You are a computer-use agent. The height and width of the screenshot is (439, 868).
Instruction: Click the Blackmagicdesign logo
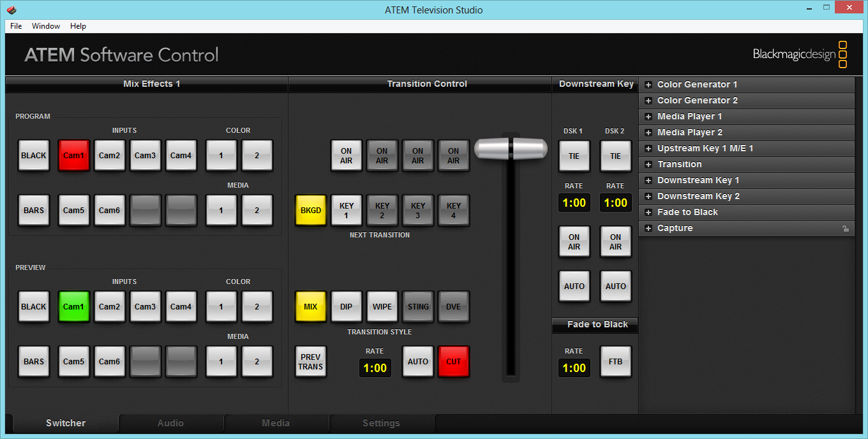(800, 54)
